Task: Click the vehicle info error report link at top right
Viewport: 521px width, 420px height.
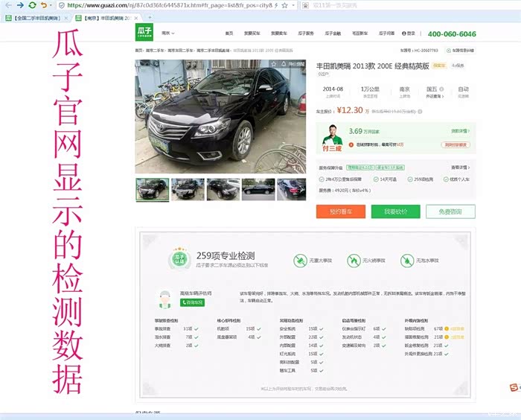Action: 460,51
